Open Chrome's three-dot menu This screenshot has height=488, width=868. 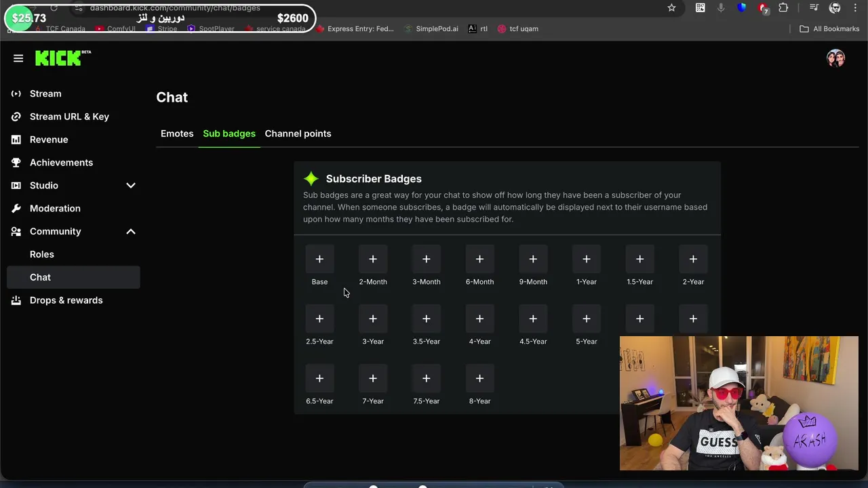click(x=856, y=7)
